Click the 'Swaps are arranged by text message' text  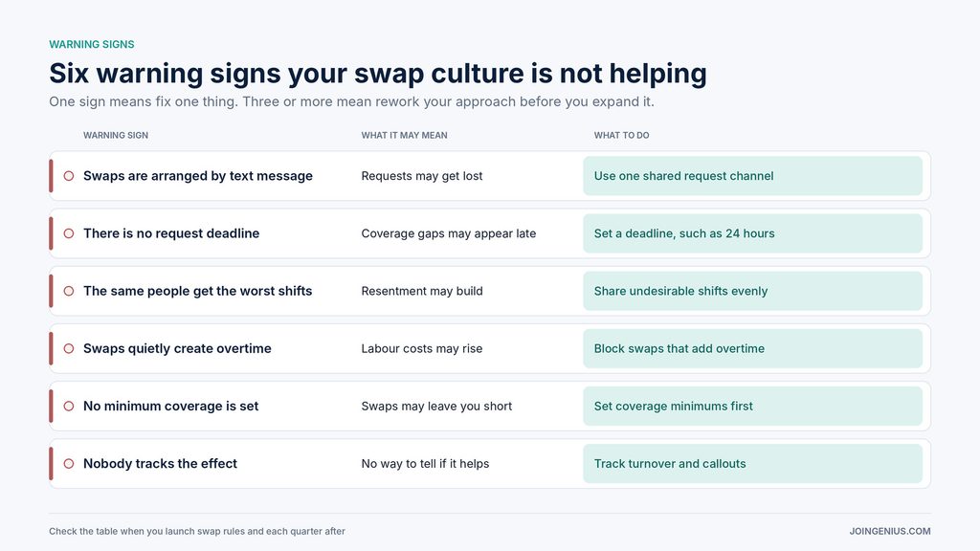pos(197,176)
